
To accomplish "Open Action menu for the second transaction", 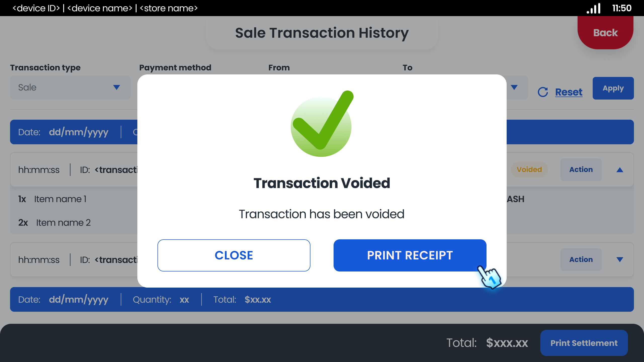I will pyautogui.click(x=581, y=259).
